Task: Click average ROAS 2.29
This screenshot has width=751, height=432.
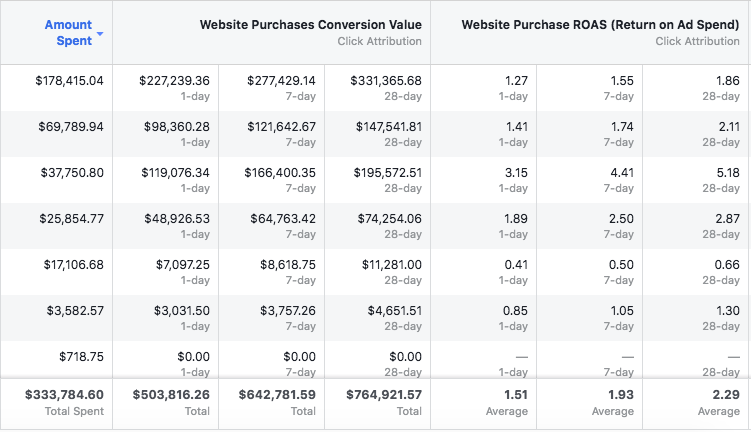Action: pos(726,395)
